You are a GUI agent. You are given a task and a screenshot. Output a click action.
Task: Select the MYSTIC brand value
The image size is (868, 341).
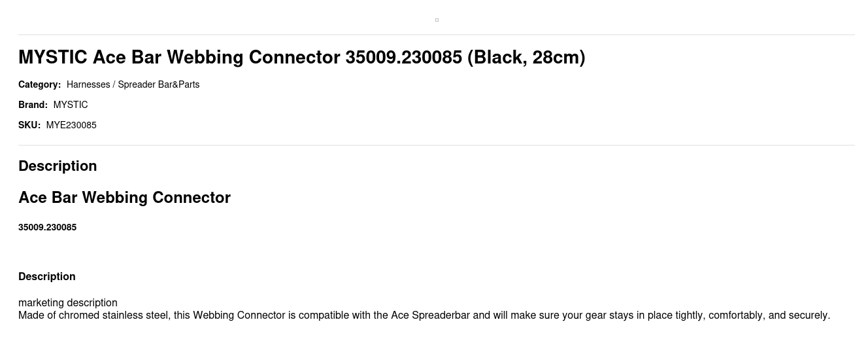tap(71, 105)
